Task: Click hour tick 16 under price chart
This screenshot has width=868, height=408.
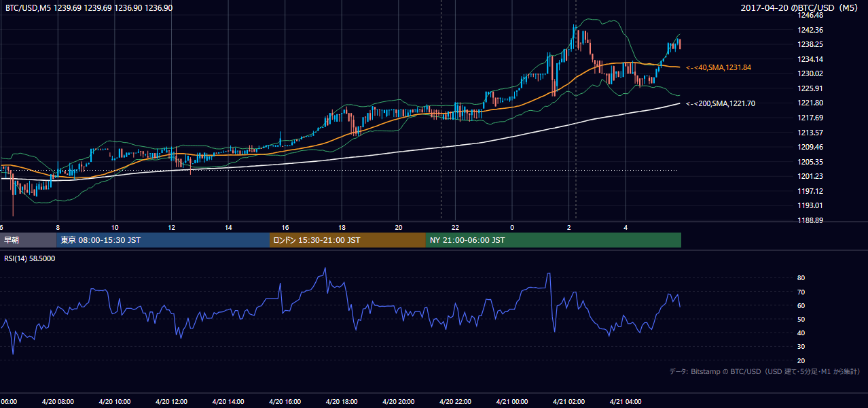Action: click(285, 227)
